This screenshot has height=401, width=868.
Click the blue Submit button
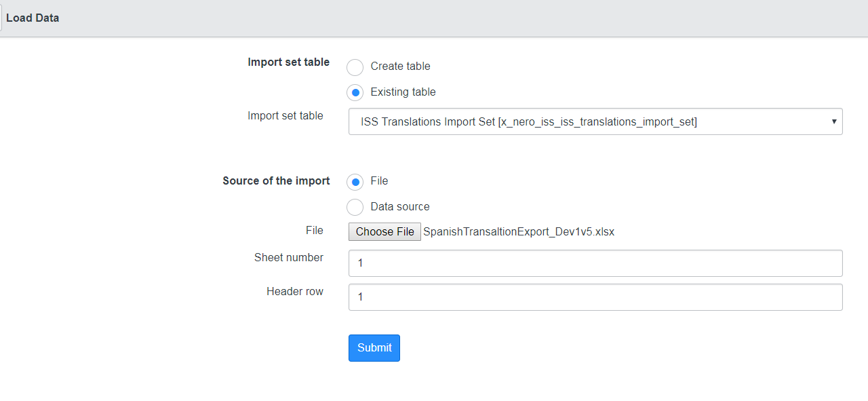point(374,348)
